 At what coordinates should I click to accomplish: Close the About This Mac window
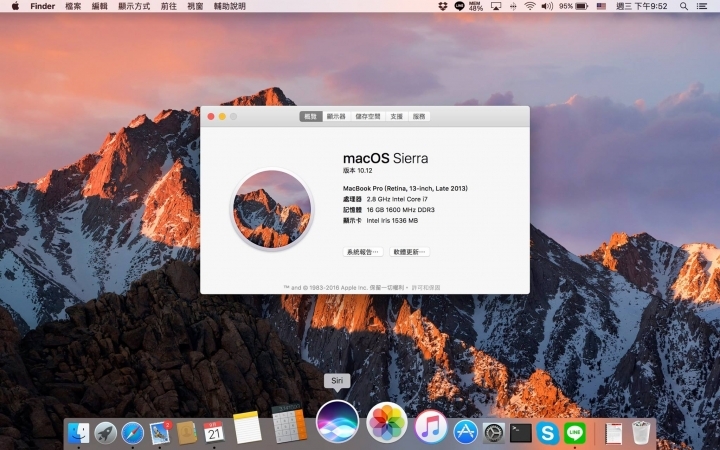pos(211,117)
